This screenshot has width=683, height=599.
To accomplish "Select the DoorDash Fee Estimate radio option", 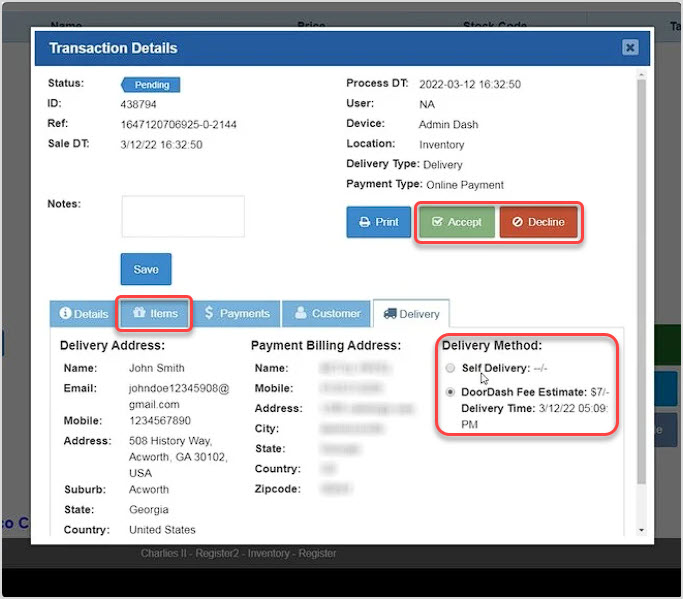I will click(x=450, y=392).
